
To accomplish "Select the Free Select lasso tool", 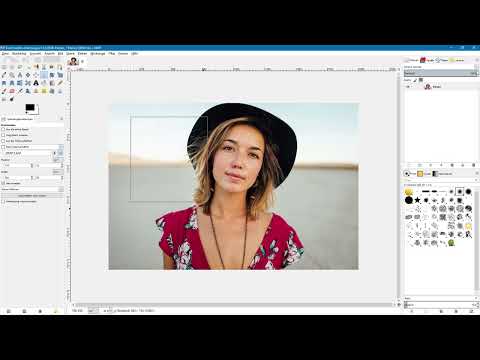I will click(20, 67).
